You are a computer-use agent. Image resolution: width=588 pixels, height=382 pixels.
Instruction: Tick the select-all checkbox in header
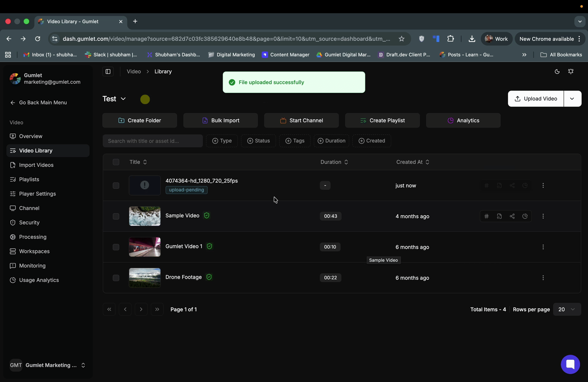click(x=116, y=162)
